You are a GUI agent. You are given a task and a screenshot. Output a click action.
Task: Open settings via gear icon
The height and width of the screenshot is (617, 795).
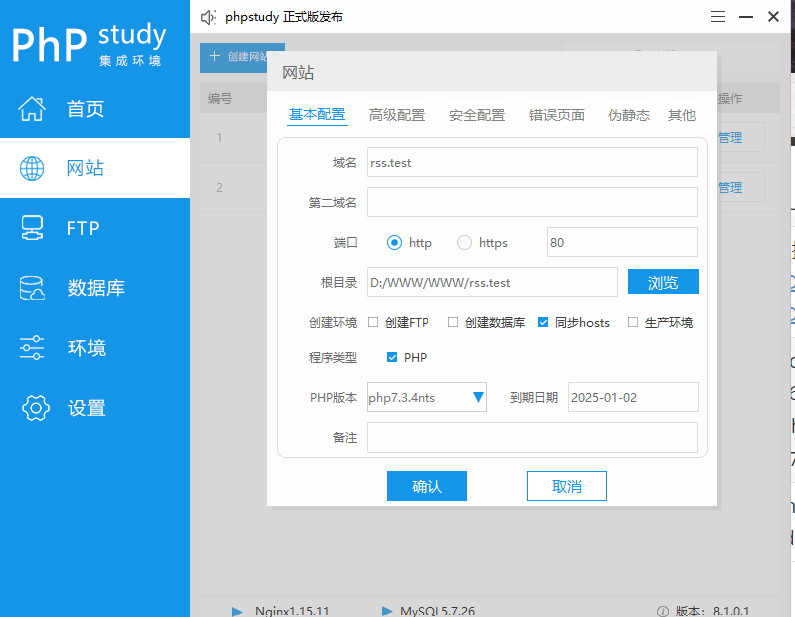tap(35, 408)
